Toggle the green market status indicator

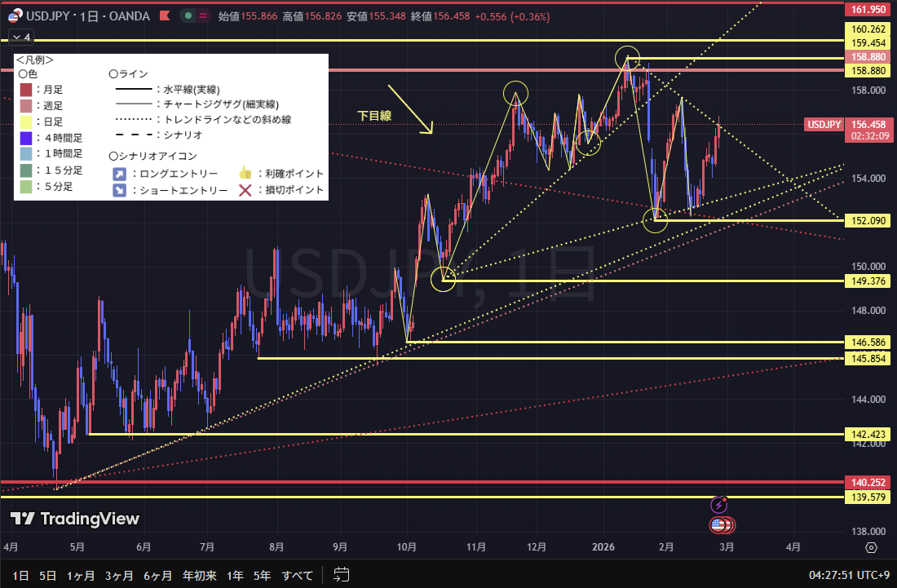pos(188,16)
